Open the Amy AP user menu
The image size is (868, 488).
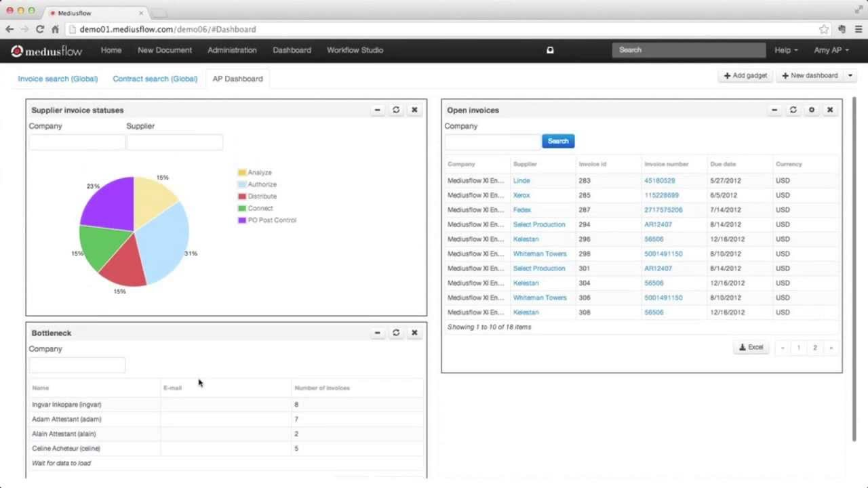pyautogui.click(x=831, y=50)
